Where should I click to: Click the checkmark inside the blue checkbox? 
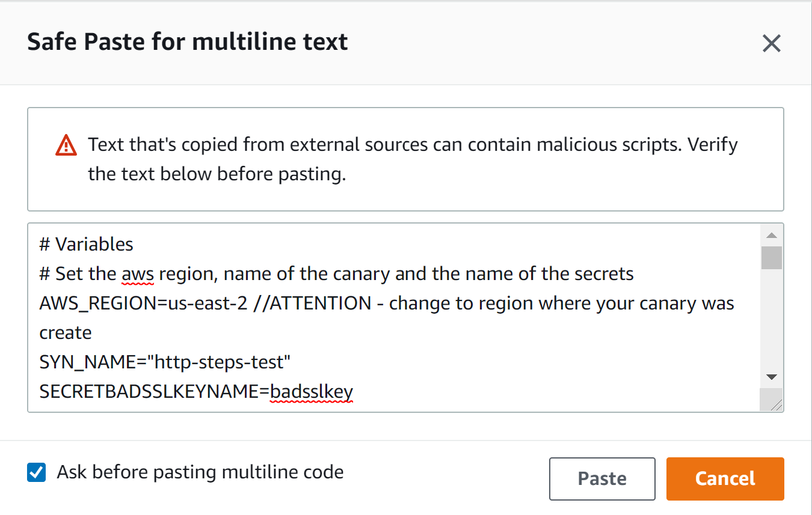click(36, 472)
